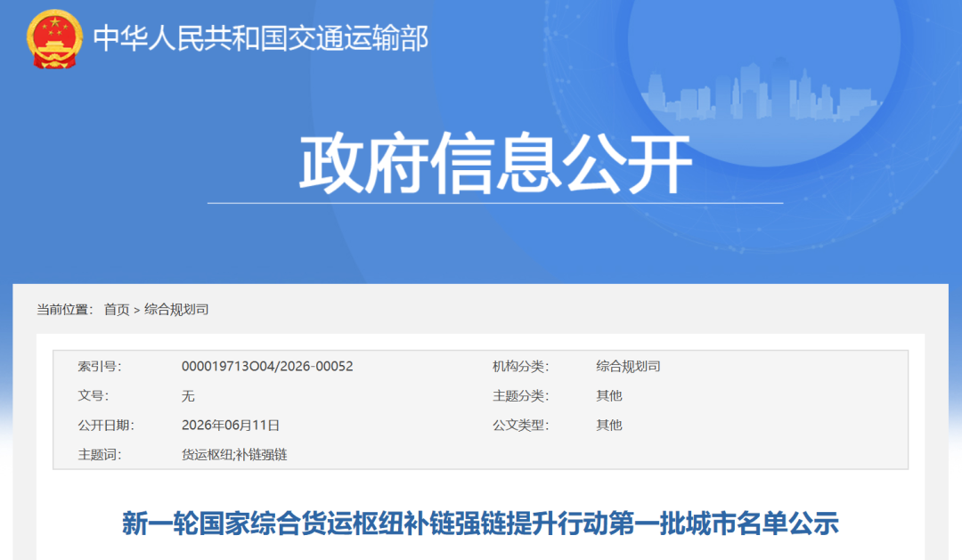Go to 首页 in breadcrumb

pos(117,310)
